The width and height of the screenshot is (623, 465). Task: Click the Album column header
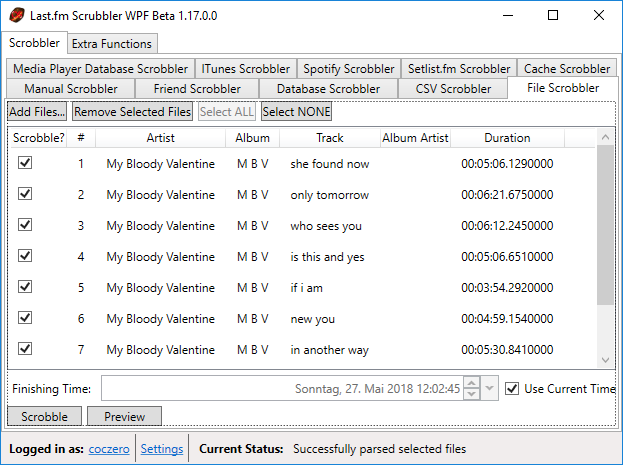pyautogui.click(x=252, y=138)
